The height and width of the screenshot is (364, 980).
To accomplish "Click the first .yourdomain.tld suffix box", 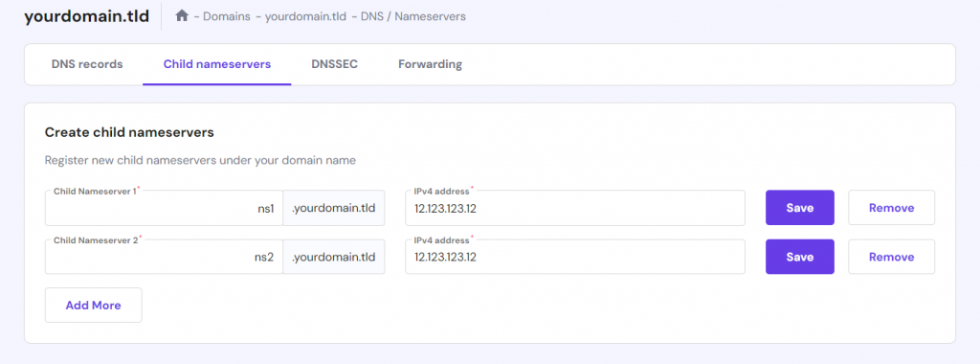I will click(334, 208).
